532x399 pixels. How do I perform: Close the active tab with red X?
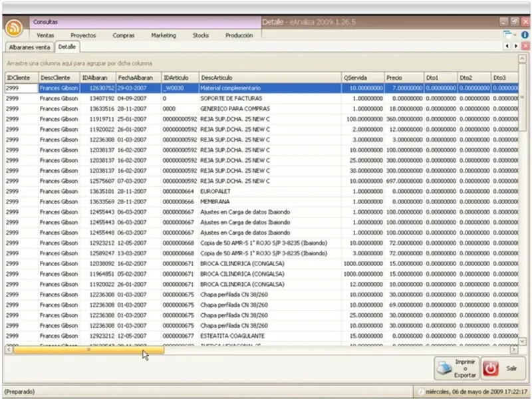tap(525, 47)
